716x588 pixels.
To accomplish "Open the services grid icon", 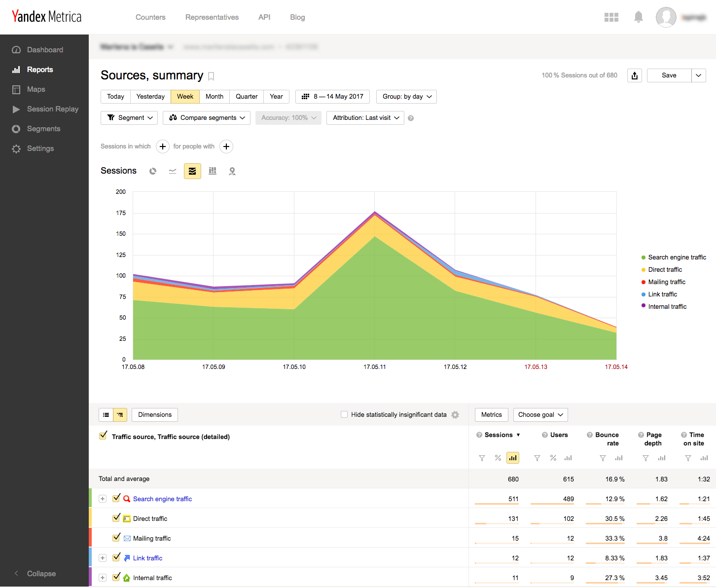I will [x=611, y=17].
